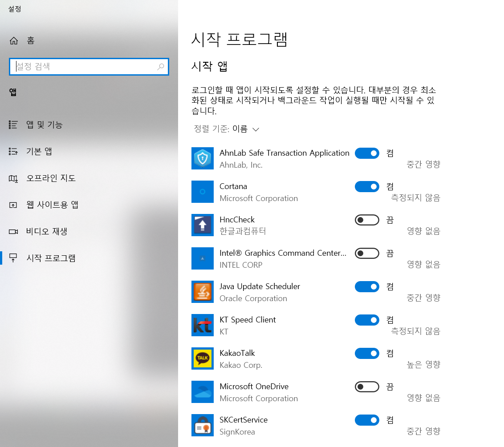Click the 앱 및 기능 list icon
Screen dimensions: 504x447
(13, 125)
